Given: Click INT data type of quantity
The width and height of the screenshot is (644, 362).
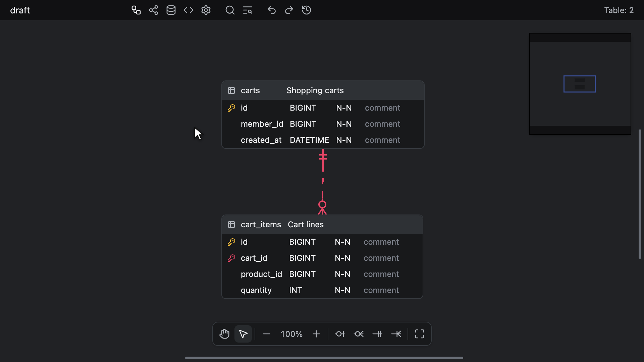Looking at the screenshot, I should pos(296,290).
